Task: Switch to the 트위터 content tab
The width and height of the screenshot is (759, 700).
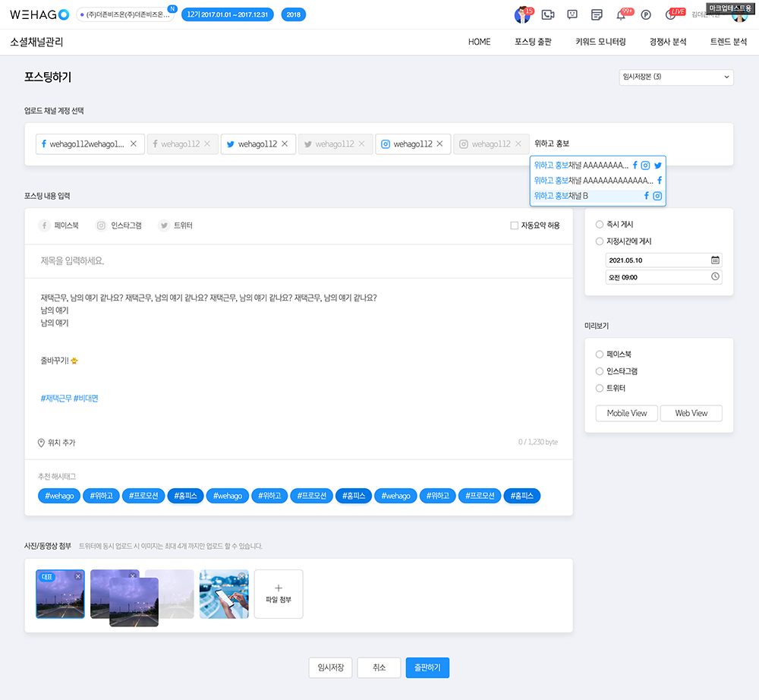Action: click(175, 225)
